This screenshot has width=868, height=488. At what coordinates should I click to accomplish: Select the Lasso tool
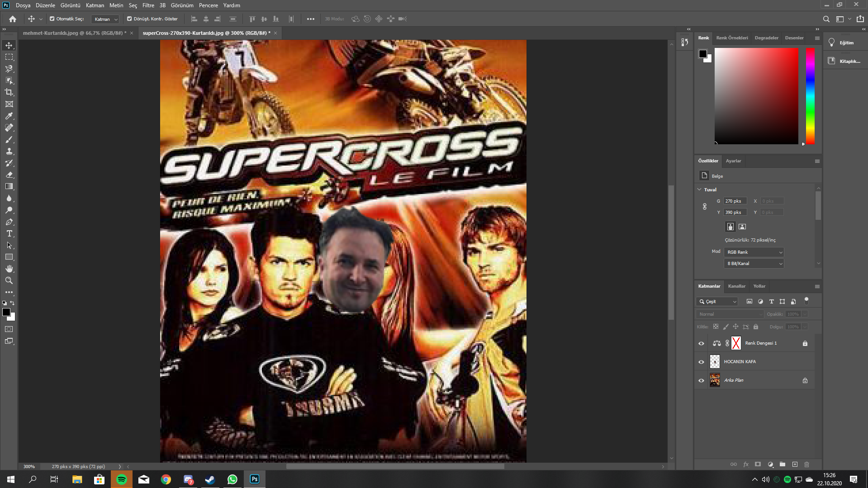(9, 69)
